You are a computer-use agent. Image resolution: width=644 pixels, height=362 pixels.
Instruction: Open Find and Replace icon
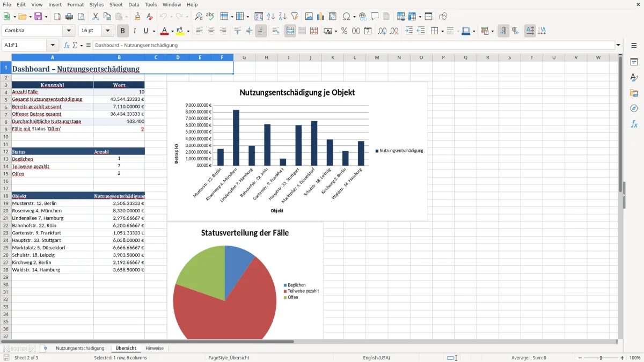click(x=199, y=17)
